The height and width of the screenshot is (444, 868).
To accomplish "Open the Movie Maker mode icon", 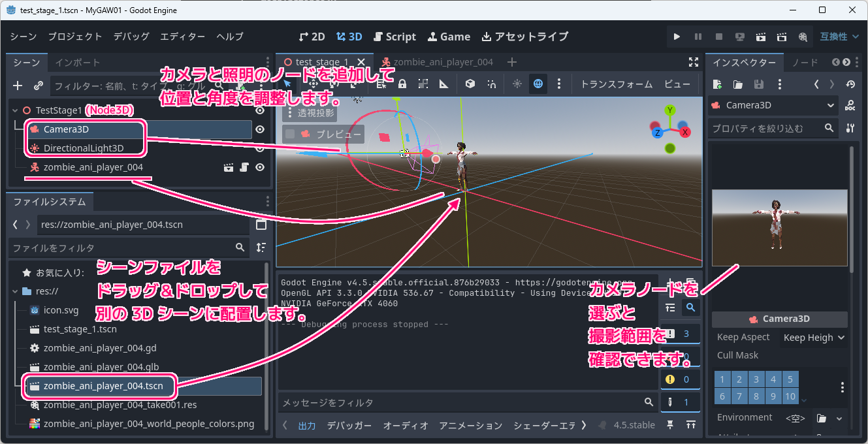I will click(803, 37).
